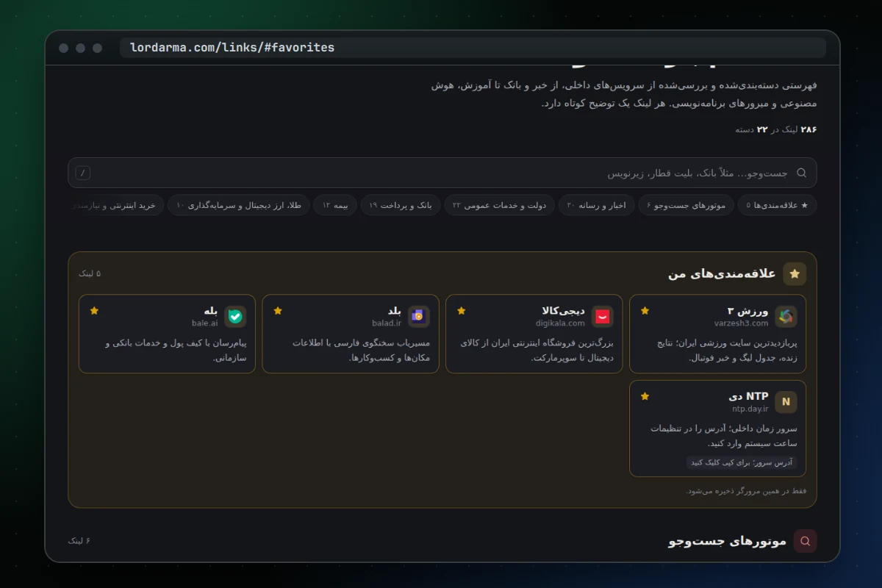Viewport: 882px width, 588px height.
Task: Click the "فقط در همین مرورگر ذخیره می‌شود" note
Action: [x=746, y=491]
